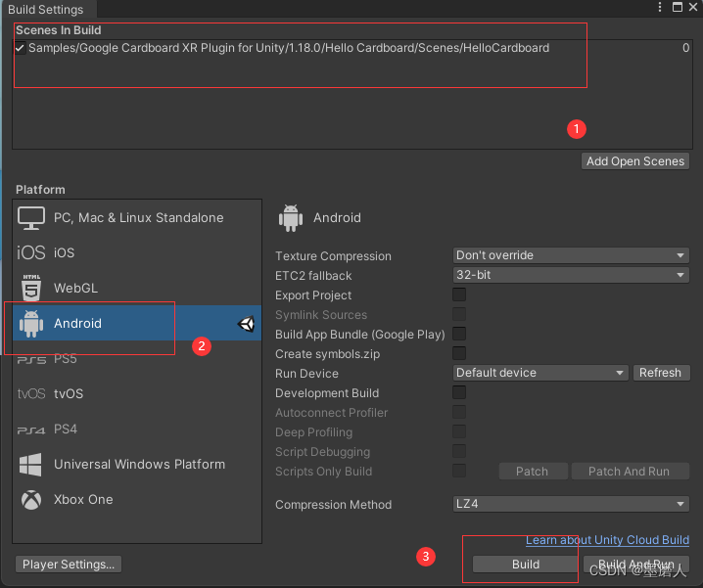Click the Build And Run button
Viewport: 703px width, 588px height.
pos(636,565)
